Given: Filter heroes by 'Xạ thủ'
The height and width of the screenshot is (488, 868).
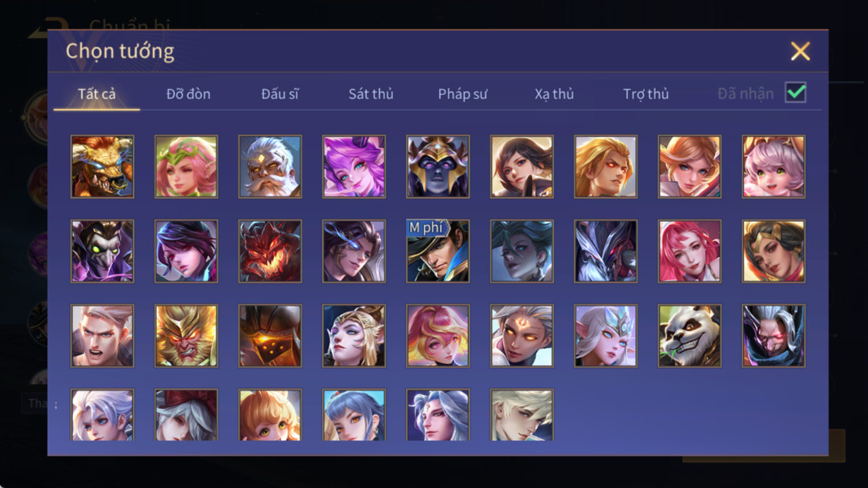Looking at the screenshot, I should (554, 94).
